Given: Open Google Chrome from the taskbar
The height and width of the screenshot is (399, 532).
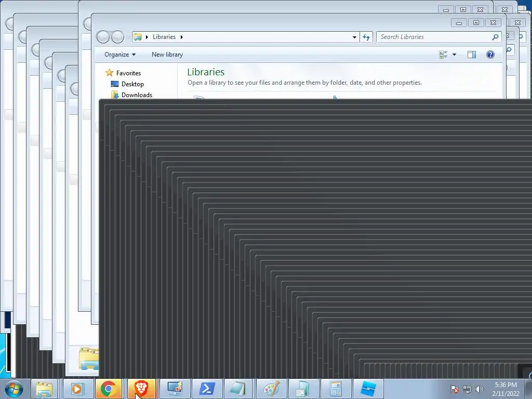Looking at the screenshot, I should (x=108, y=389).
